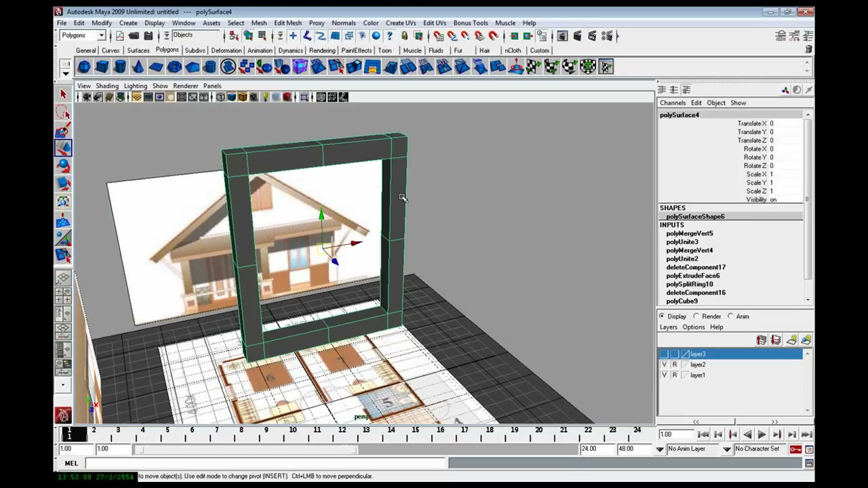The width and height of the screenshot is (868, 488).
Task: Click the save scene floppy icon
Action: coord(148,36)
